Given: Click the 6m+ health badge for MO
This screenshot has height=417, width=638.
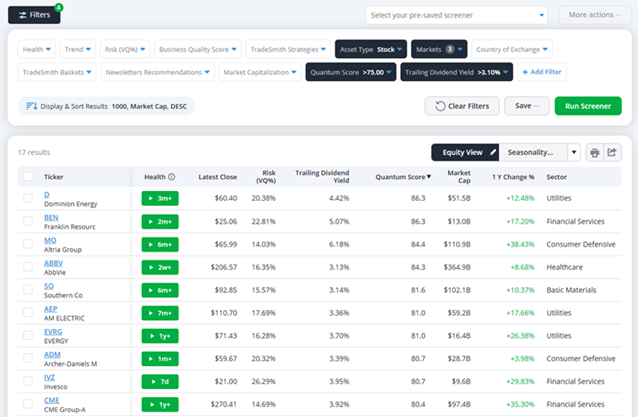Looking at the screenshot, I should pyautogui.click(x=160, y=245).
